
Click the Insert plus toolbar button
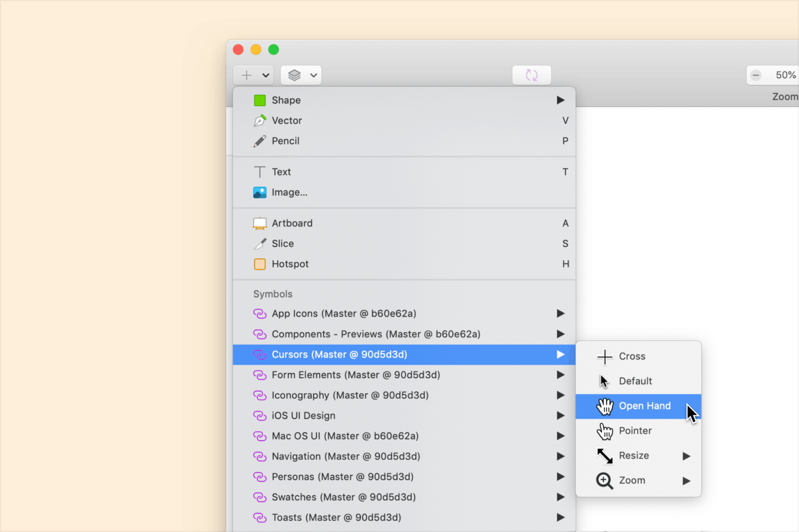(247, 75)
